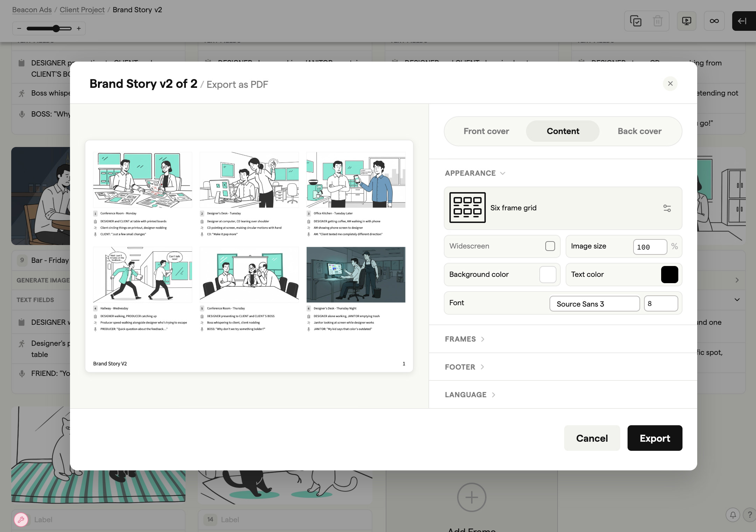Pick a new Text color swatch
This screenshot has height=532, width=756.
tap(670, 274)
